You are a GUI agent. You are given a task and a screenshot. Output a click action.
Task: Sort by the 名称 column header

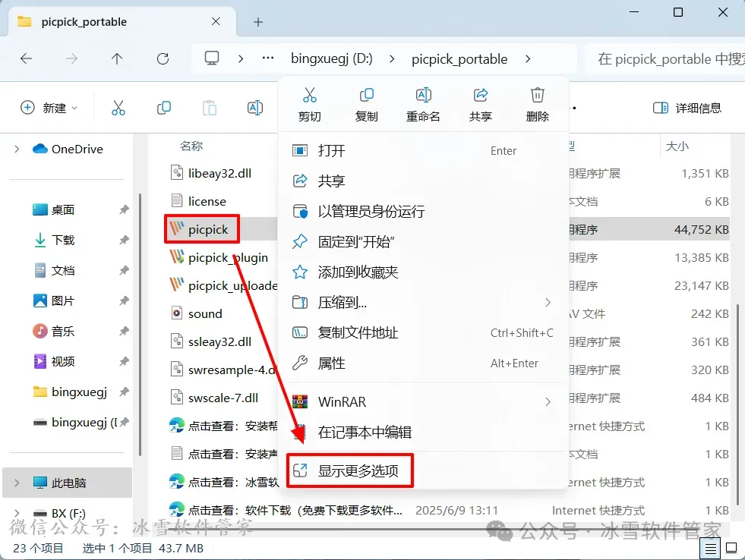[x=191, y=146]
